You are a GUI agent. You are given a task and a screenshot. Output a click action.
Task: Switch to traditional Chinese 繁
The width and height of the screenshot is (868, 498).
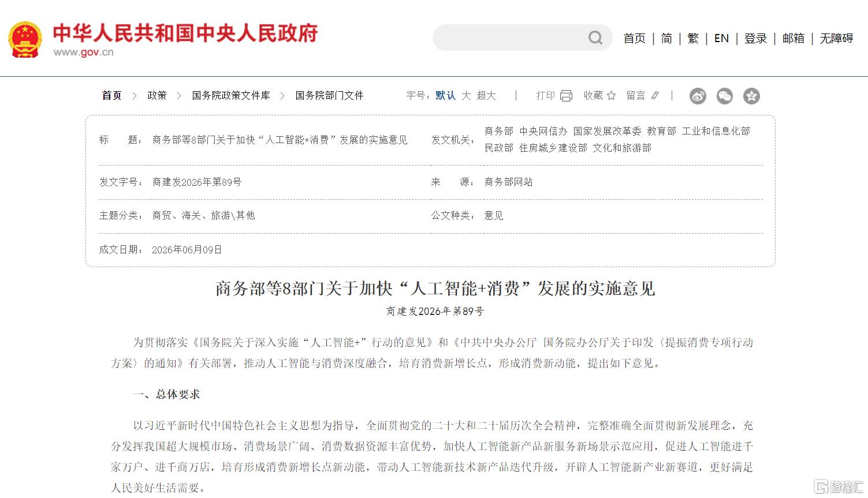pyautogui.click(x=693, y=38)
